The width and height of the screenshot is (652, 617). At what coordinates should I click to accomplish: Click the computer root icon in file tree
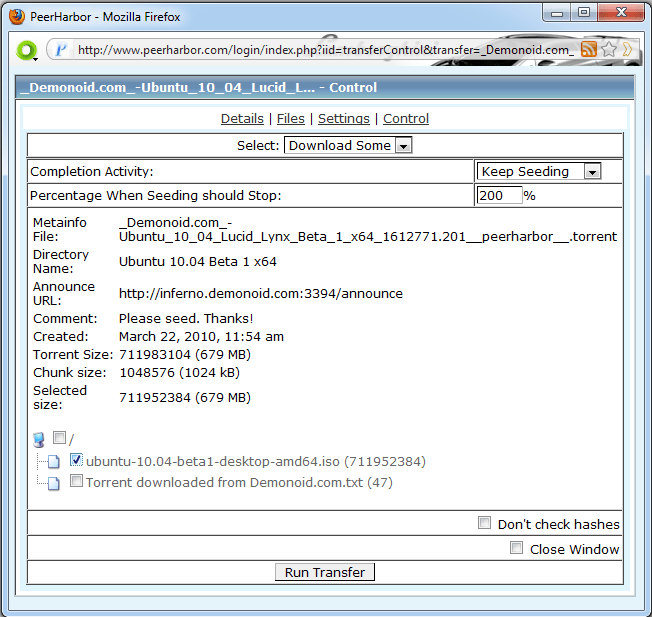pos(39,439)
